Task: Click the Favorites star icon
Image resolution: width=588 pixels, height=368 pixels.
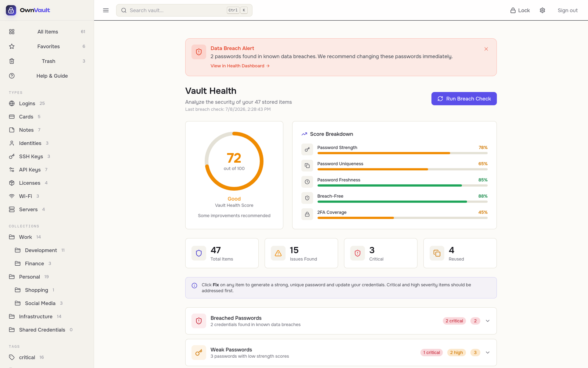Action: 12,46
